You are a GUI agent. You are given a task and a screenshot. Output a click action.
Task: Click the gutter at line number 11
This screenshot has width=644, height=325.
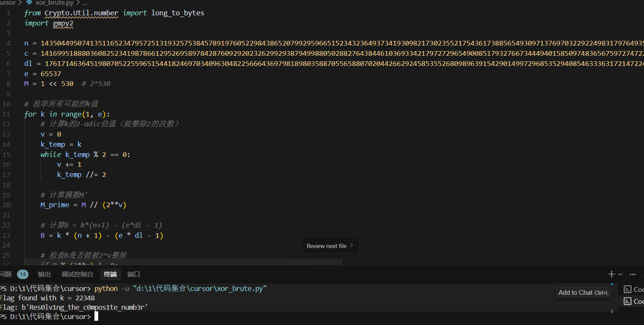(6, 114)
